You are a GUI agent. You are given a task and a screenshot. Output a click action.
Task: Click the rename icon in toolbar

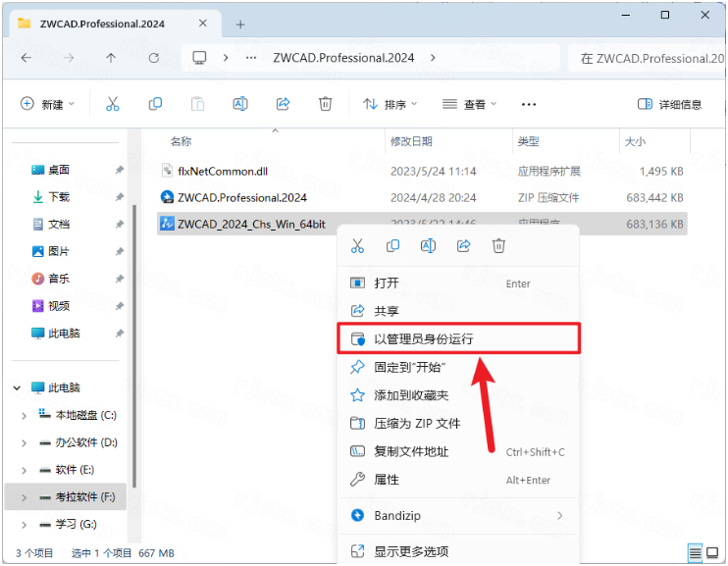tap(239, 104)
